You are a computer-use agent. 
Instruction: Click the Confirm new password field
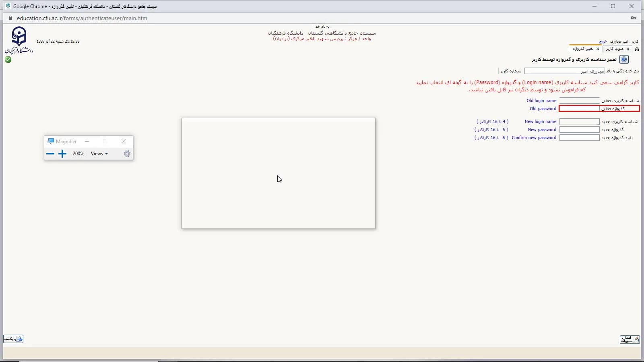(x=580, y=138)
